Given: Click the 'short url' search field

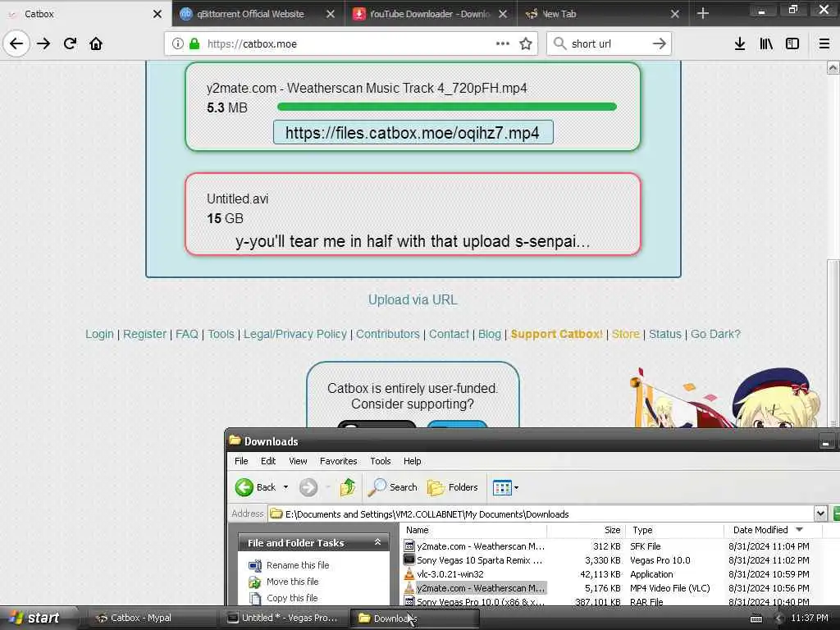Looking at the screenshot, I should (x=608, y=43).
